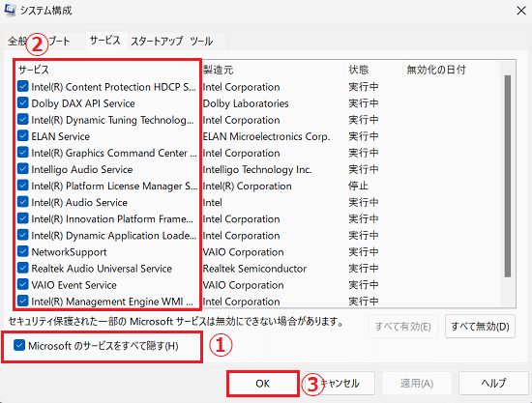Select Intelligo Technology Inc. cell
The image size is (532, 403).
pyautogui.click(x=257, y=169)
